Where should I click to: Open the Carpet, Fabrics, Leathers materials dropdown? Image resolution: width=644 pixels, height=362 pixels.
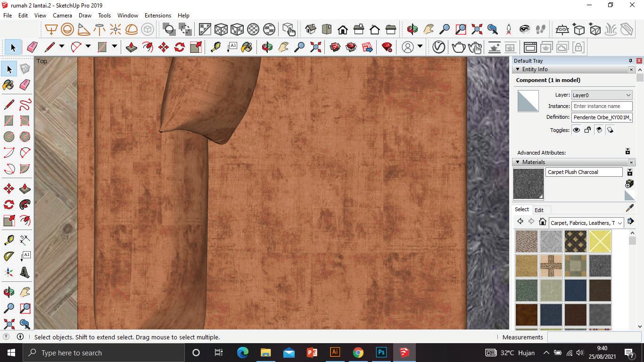point(586,222)
